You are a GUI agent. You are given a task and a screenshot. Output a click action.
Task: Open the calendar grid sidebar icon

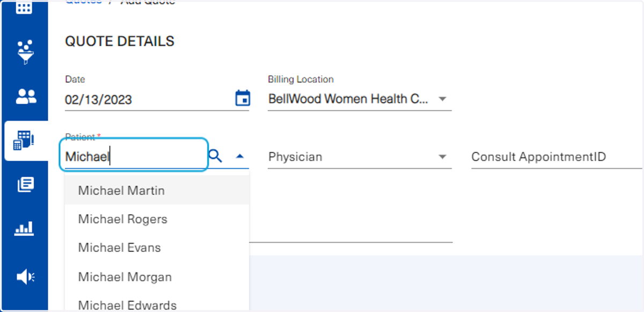click(25, 8)
